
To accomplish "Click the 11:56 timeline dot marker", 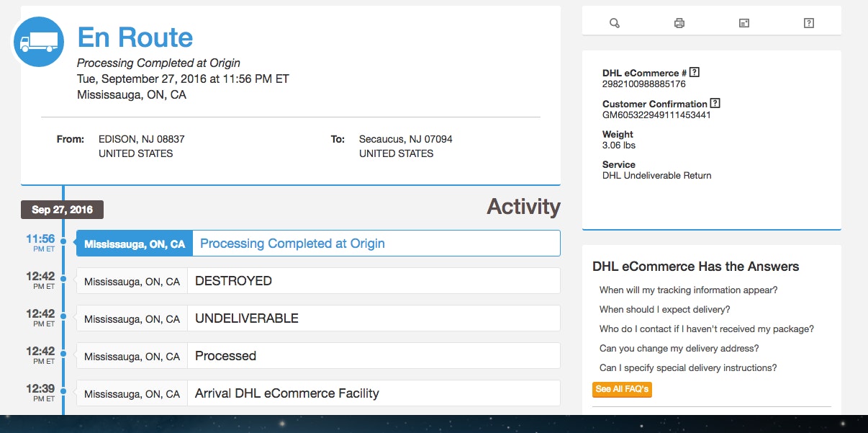I will (63, 242).
